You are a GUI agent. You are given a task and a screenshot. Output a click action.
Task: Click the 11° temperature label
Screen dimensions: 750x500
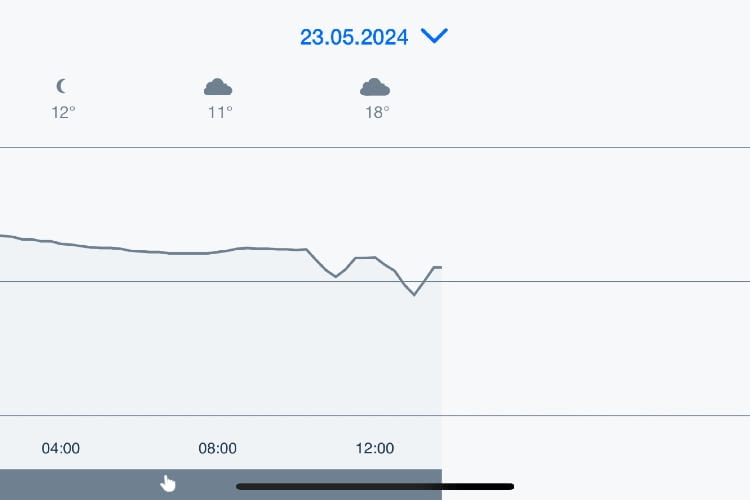[x=220, y=112]
